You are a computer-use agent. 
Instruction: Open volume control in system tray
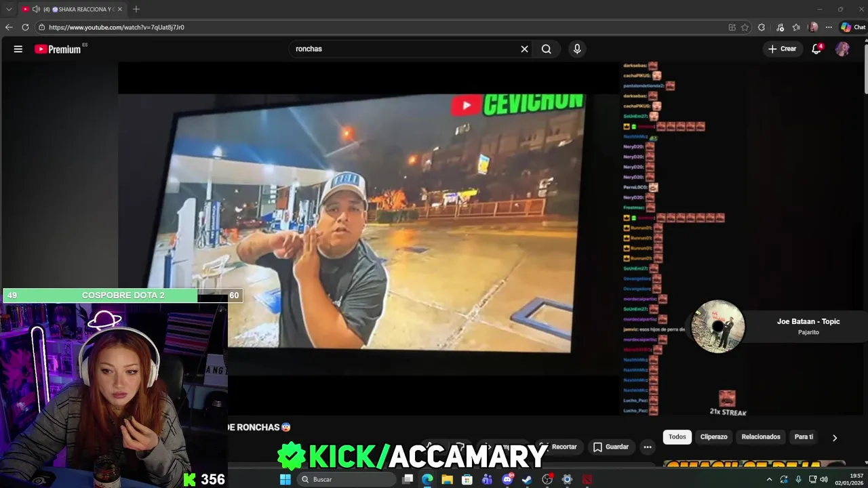[x=824, y=479]
